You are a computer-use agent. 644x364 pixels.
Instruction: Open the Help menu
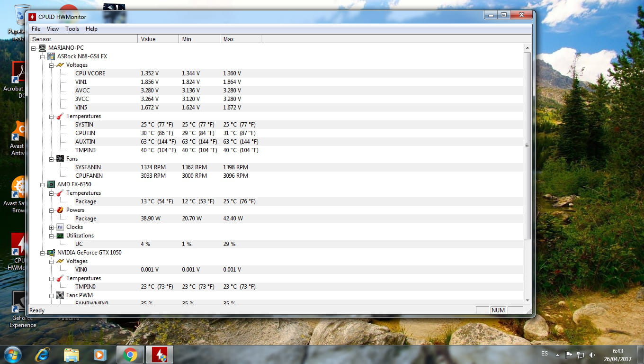(91, 29)
